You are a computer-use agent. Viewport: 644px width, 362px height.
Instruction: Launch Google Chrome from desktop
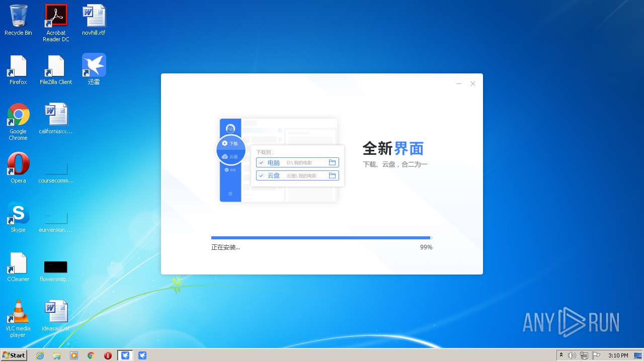click(x=18, y=122)
